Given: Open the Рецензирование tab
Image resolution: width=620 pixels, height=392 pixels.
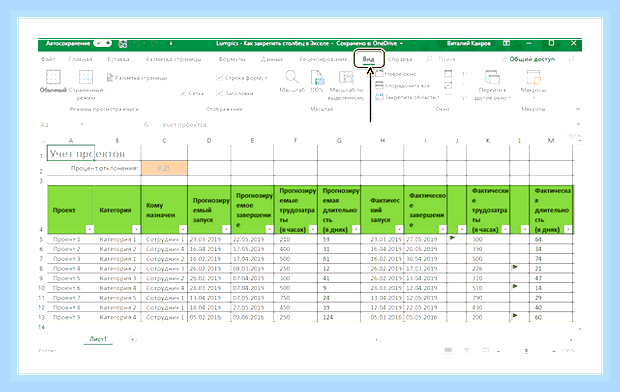Looking at the screenshot, I should coord(323,59).
